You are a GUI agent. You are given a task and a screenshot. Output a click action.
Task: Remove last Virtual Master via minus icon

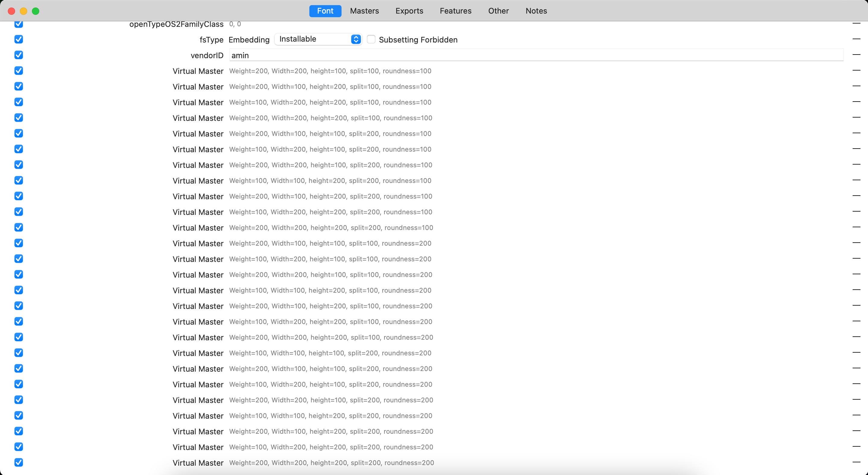[x=856, y=462]
